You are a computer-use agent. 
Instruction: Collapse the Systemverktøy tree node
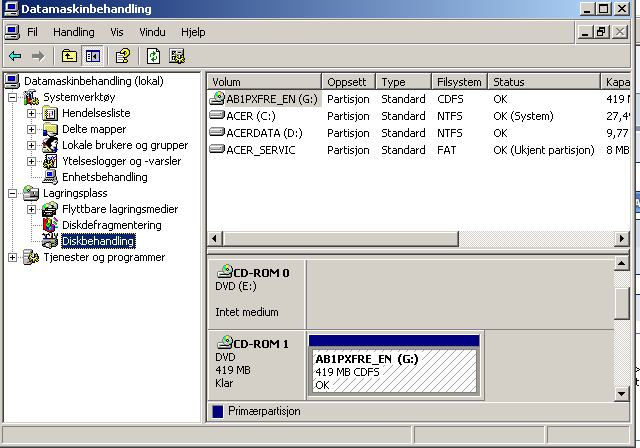(x=12, y=97)
